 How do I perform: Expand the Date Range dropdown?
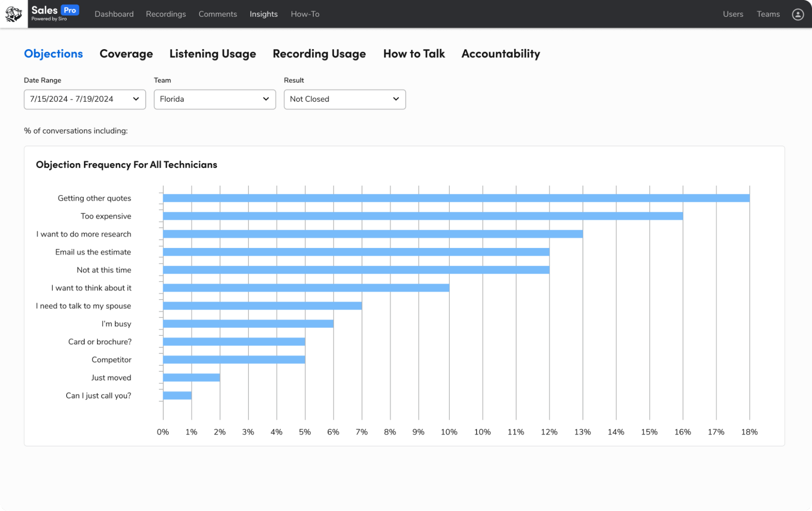(x=84, y=99)
